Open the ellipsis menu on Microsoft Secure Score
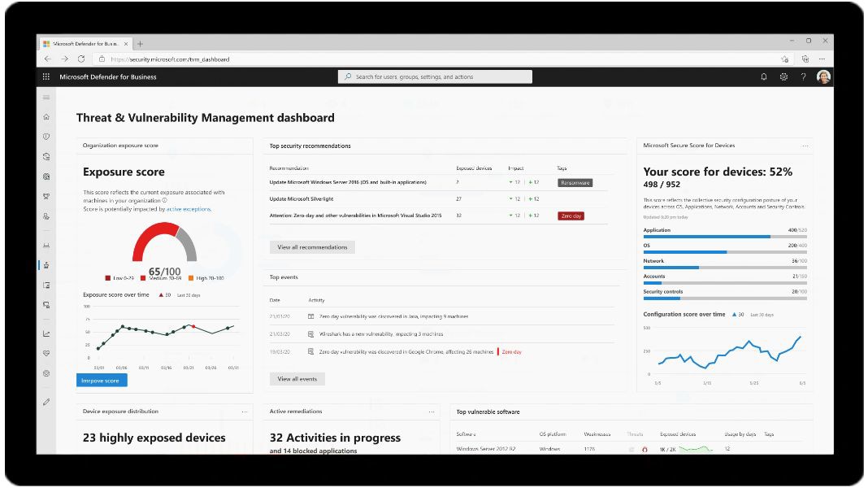Image resolution: width=868 pixels, height=488 pixels. pos(805,145)
